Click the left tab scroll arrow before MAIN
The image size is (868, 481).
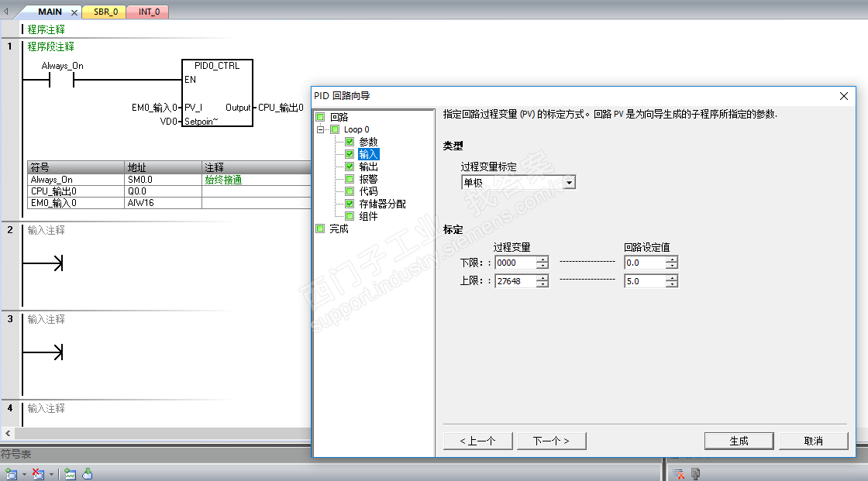[6, 11]
